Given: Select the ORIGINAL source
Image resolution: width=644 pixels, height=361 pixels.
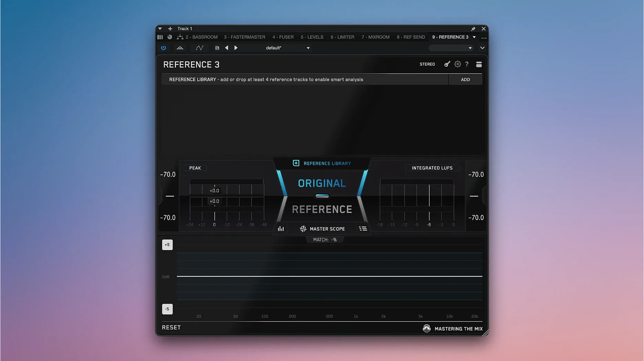Looking at the screenshot, I should [322, 183].
